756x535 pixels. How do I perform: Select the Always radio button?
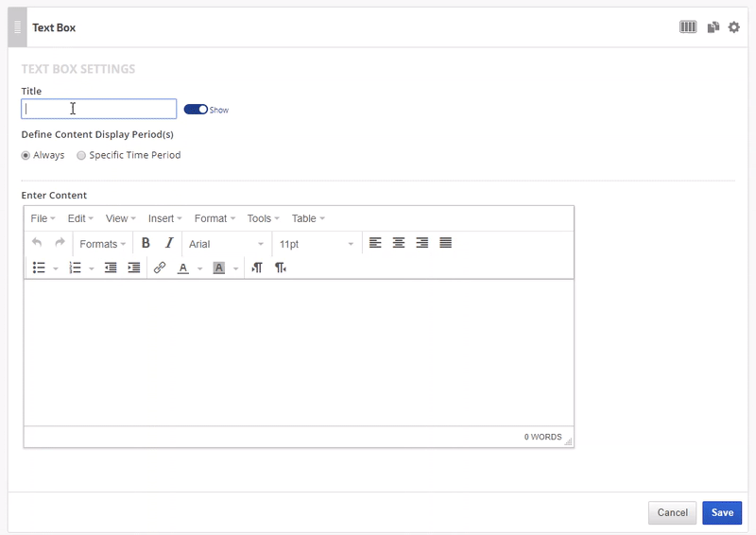[x=26, y=155]
